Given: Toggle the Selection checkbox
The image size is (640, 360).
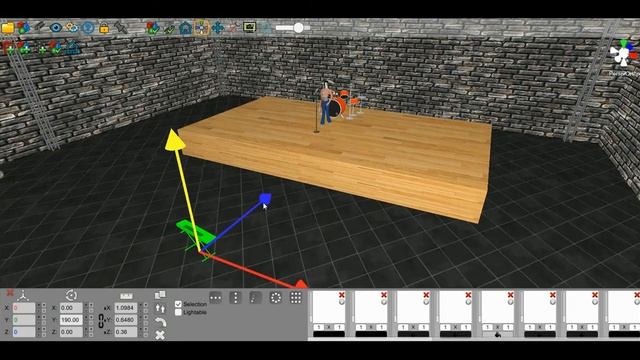Looking at the screenshot, I should click(x=178, y=304).
